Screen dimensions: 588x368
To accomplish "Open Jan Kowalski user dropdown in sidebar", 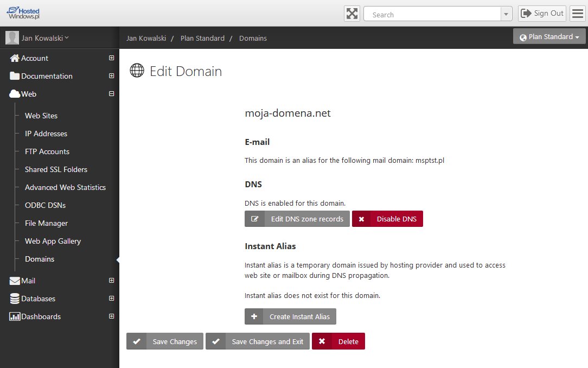I will pyautogui.click(x=45, y=38).
